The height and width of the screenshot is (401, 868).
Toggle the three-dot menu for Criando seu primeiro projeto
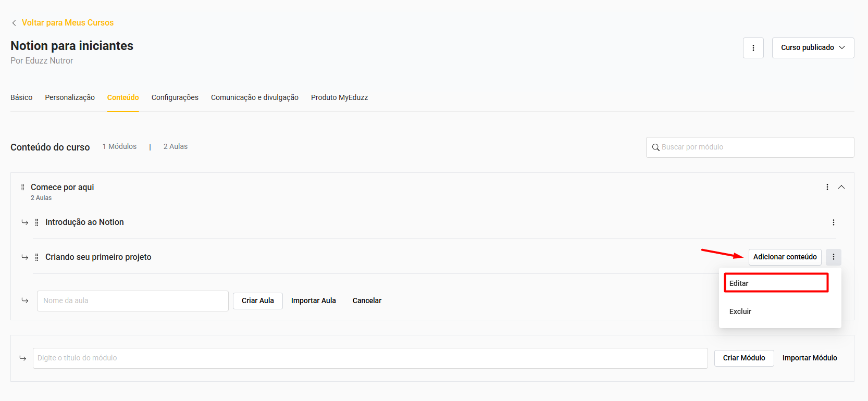834,257
